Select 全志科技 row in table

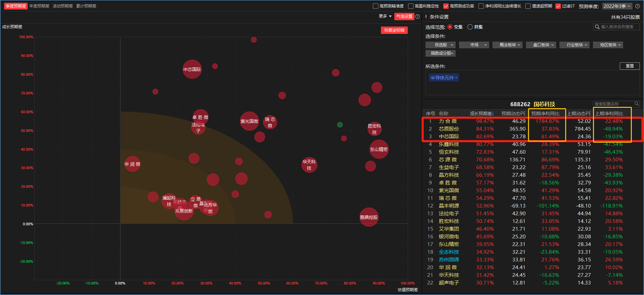click(x=532, y=252)
